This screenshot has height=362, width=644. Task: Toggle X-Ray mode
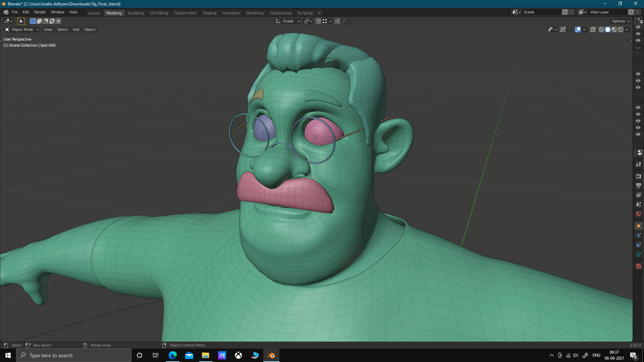click(x=593, y=29)
